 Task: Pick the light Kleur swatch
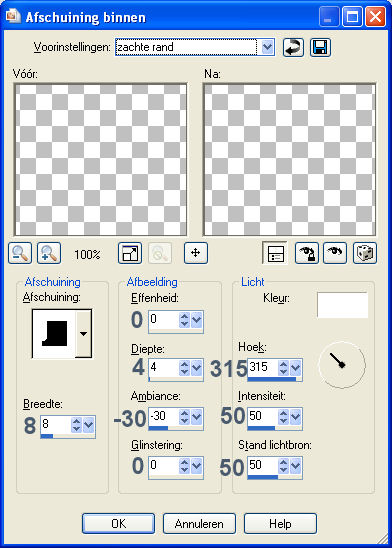pyautogui.click(x=342, y=305)
